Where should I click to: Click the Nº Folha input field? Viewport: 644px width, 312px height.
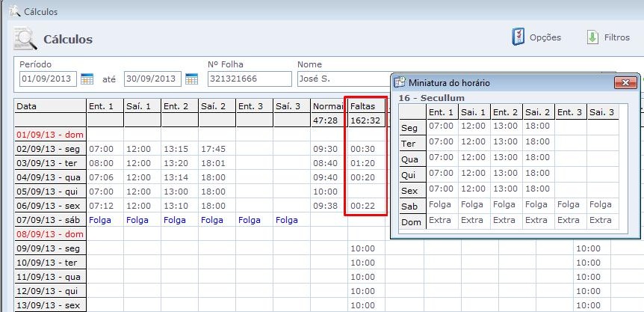coord(249,79)
